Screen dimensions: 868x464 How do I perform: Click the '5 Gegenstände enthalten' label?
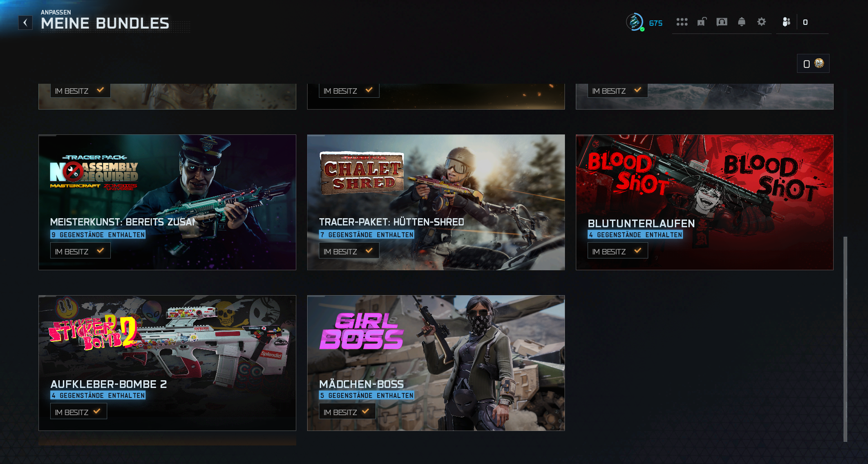(x=366, y=395)
